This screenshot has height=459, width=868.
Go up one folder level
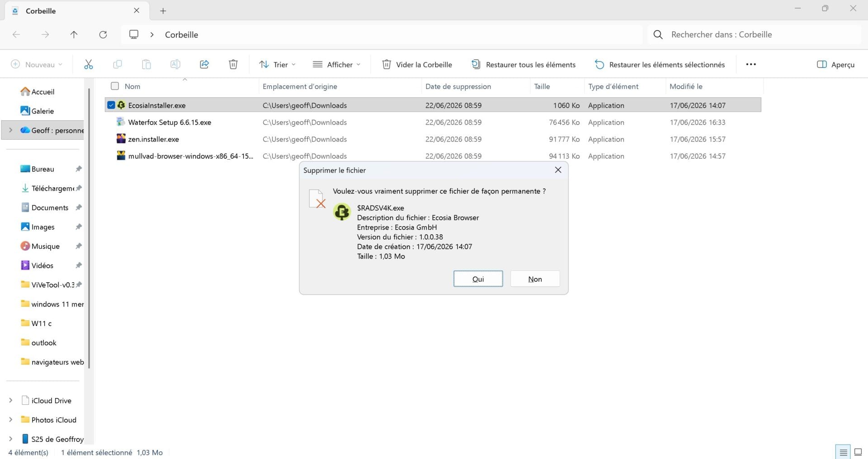(74, 34)
